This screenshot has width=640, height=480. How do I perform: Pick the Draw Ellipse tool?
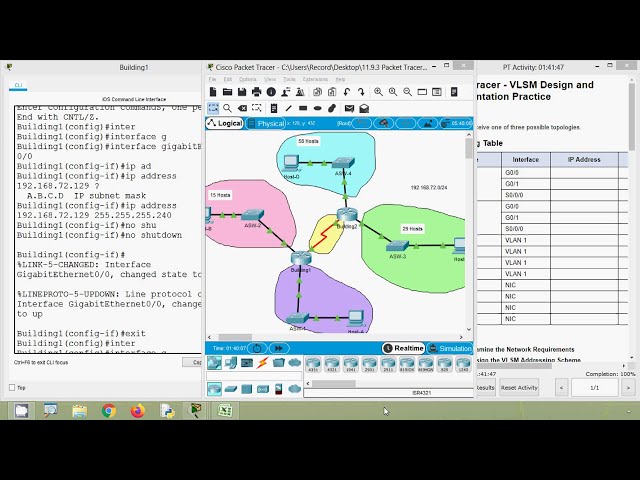[318, 108]
